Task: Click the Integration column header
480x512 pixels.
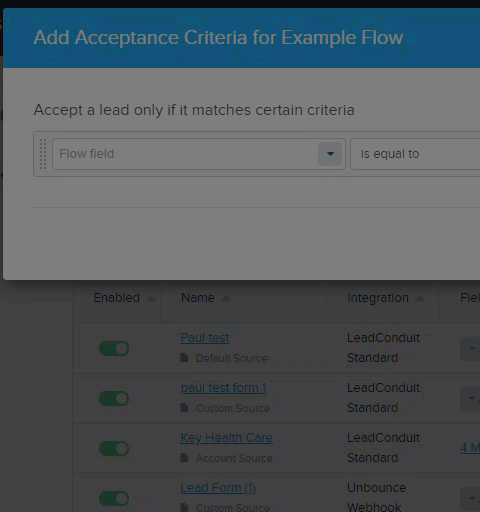Action: [x=378, y=298]
